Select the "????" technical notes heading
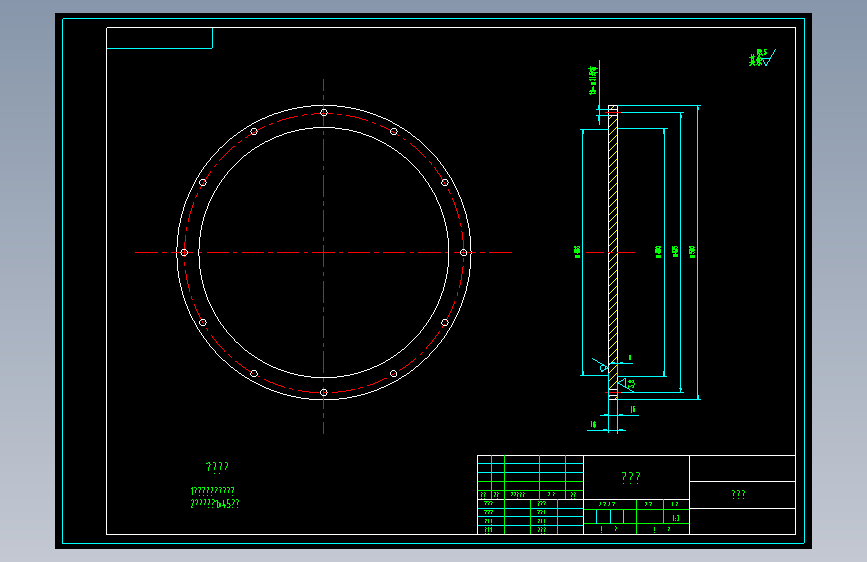This screenshot has width=867, height=562. point(217,467)
